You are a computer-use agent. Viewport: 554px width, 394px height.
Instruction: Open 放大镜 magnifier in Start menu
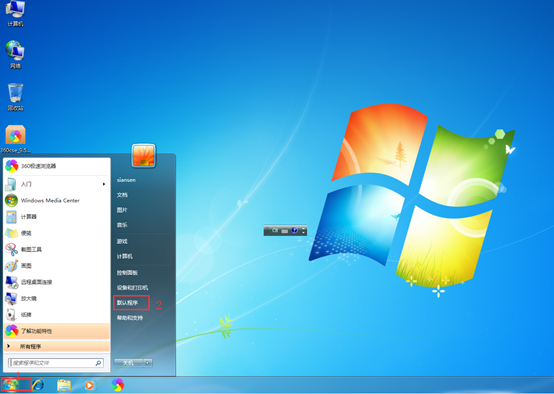pos(57,298)
